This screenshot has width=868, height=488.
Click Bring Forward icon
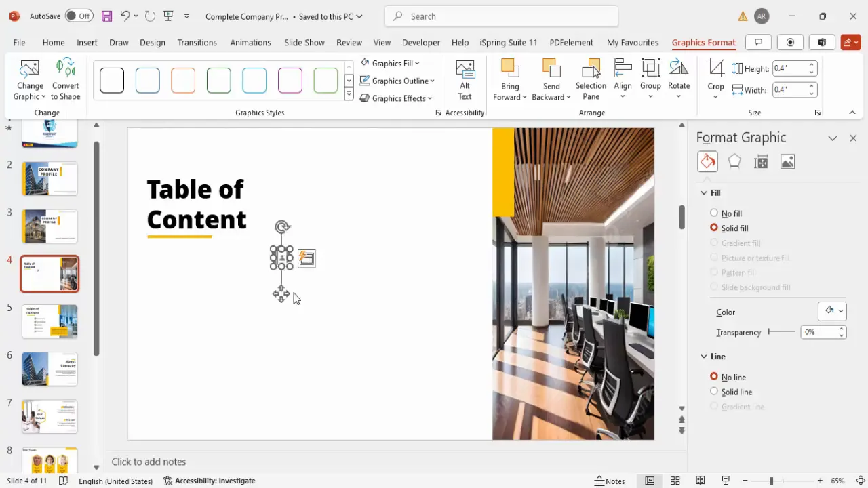[510, 80]
